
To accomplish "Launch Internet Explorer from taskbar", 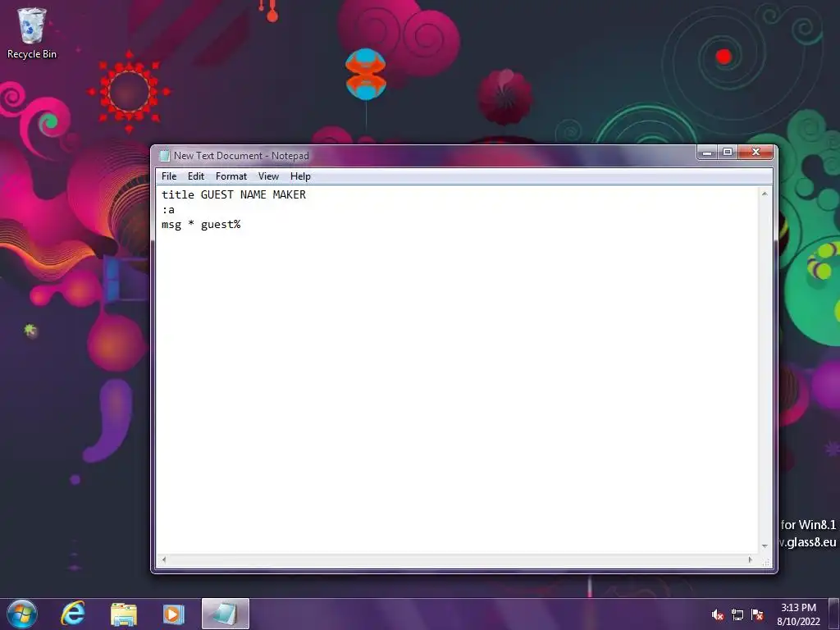I will click(73, 614).
